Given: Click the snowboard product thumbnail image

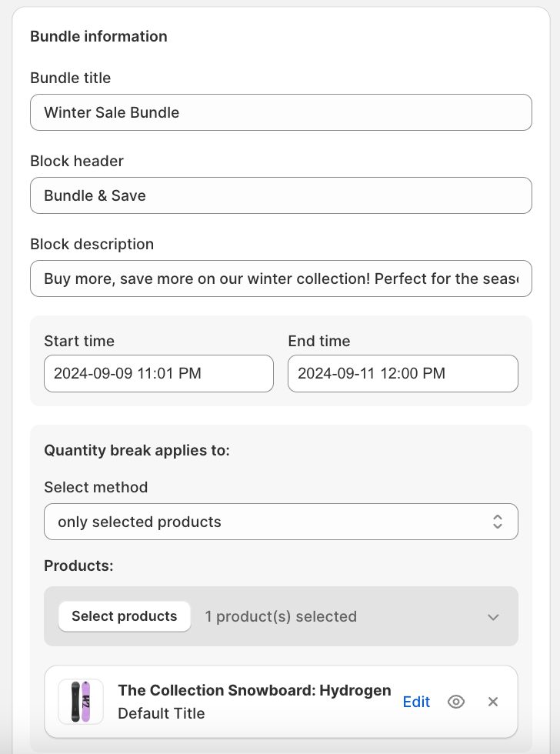Looking at the screenshot, I should tap(81, 702).
